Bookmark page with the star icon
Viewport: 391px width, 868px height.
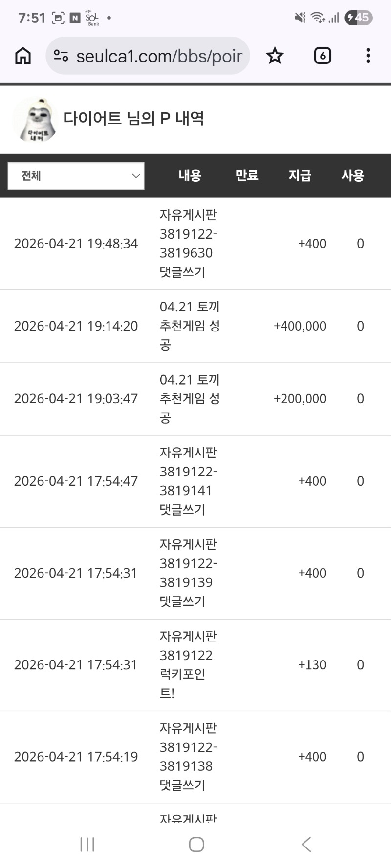[x=275, y=56]
